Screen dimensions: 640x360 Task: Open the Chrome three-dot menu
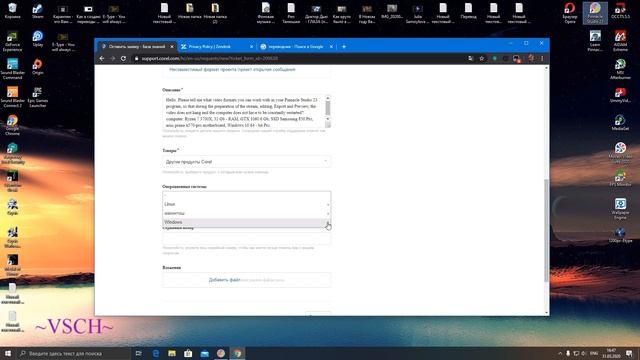click(x=542, y=58)
